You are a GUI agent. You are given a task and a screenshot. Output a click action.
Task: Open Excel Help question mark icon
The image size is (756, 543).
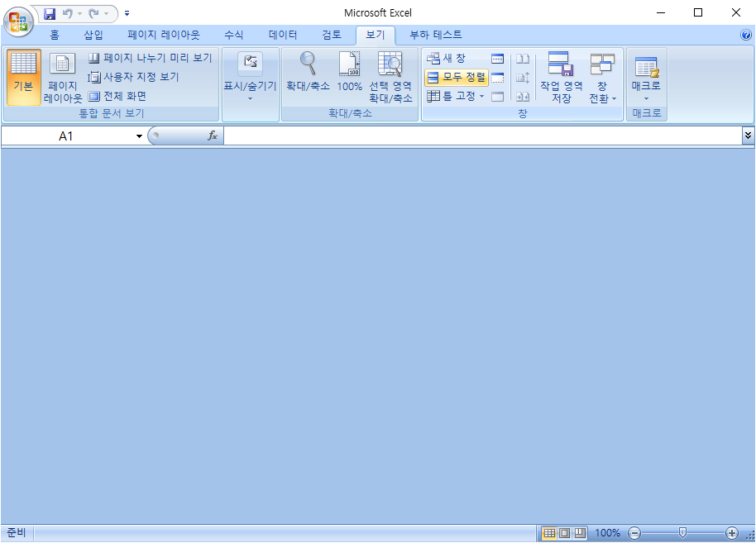[746, 35]
